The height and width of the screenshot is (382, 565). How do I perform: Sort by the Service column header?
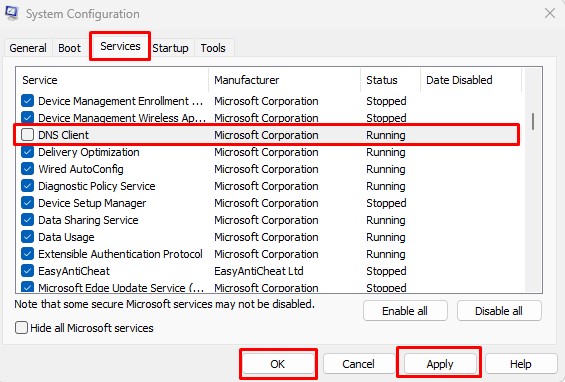pyautogui.click(x=112, y=80)
